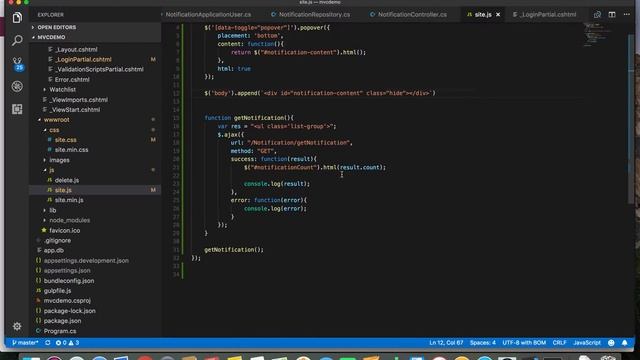Open the notifications bell icon

coord(624,343)
